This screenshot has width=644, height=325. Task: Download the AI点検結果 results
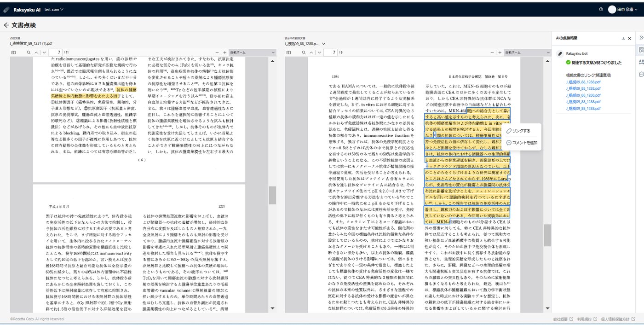(x=623, y=38)
